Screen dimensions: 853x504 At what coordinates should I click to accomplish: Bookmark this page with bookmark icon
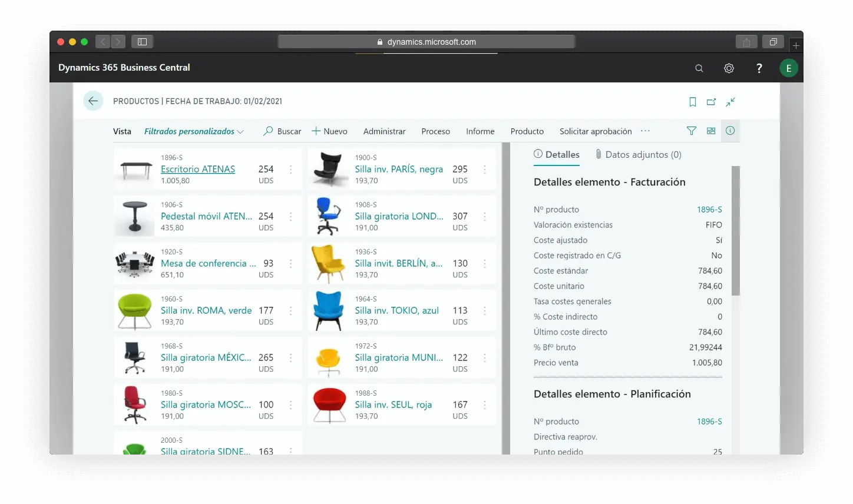coord(693,102)
